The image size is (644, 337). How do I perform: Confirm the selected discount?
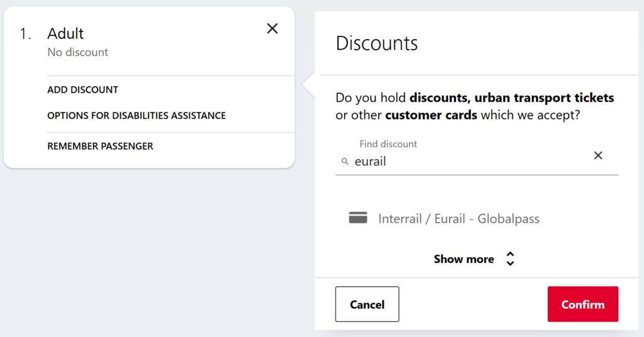pyautogui.click(x=583, y=304)
